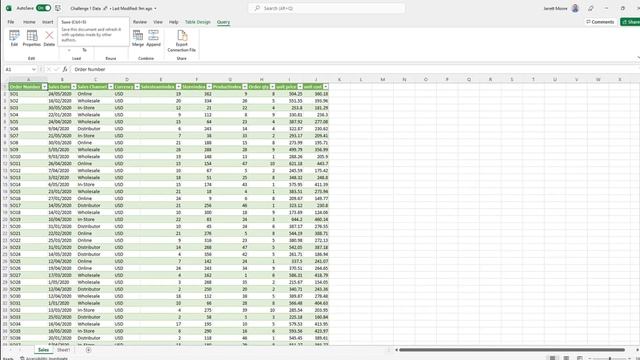This screenshot has height=360, width=640.
Task: Switch to the Table Design tab
Action: pos(198,22)
